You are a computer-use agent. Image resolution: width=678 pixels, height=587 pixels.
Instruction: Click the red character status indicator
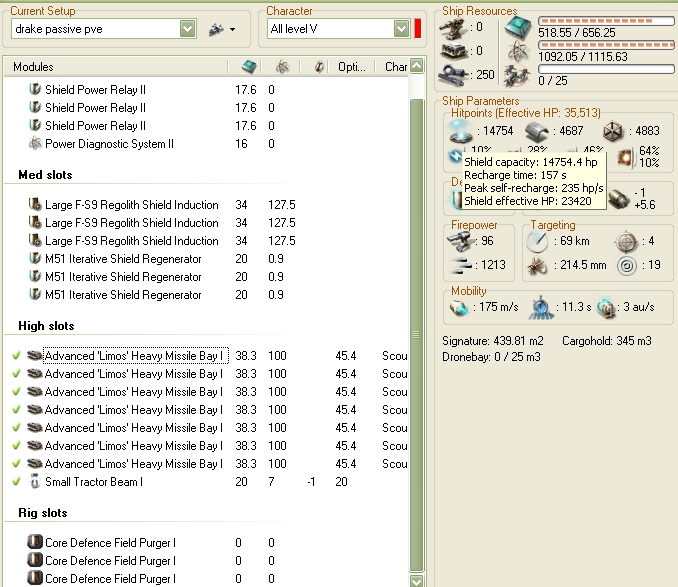[419, 29]
